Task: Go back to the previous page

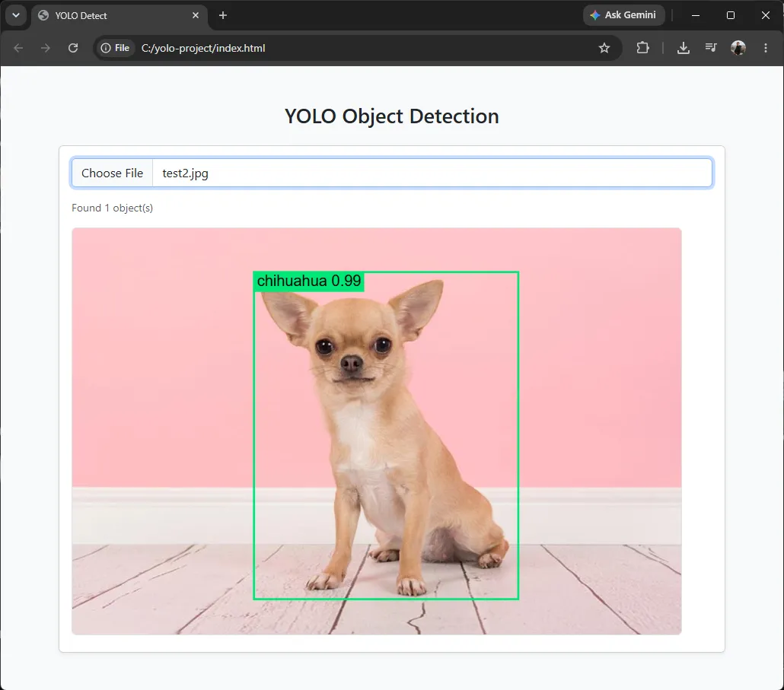Action: pos(18,48)
